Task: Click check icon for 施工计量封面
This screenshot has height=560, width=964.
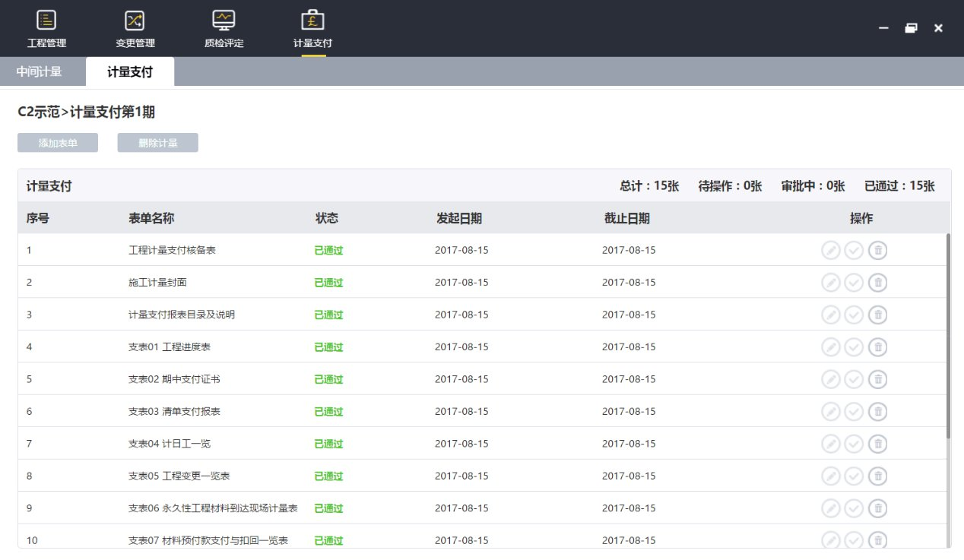Action: pos(854,283)
